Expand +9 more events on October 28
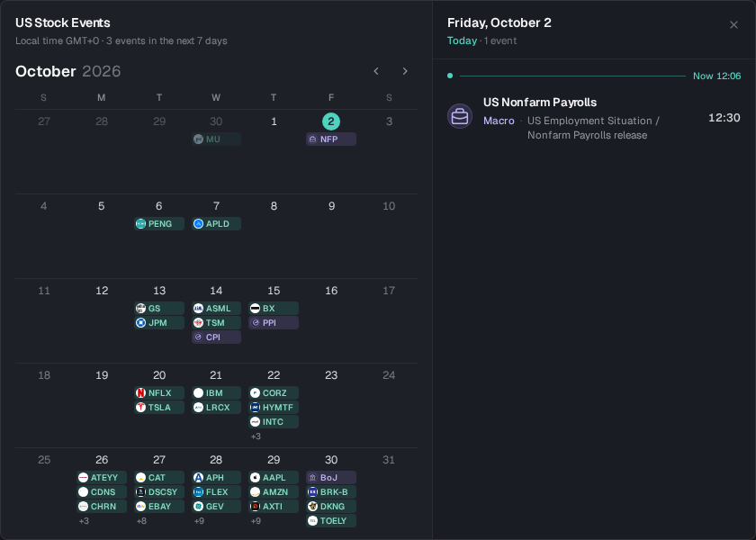Viewport: 756px width, 540px height. [x=199, y=521]
